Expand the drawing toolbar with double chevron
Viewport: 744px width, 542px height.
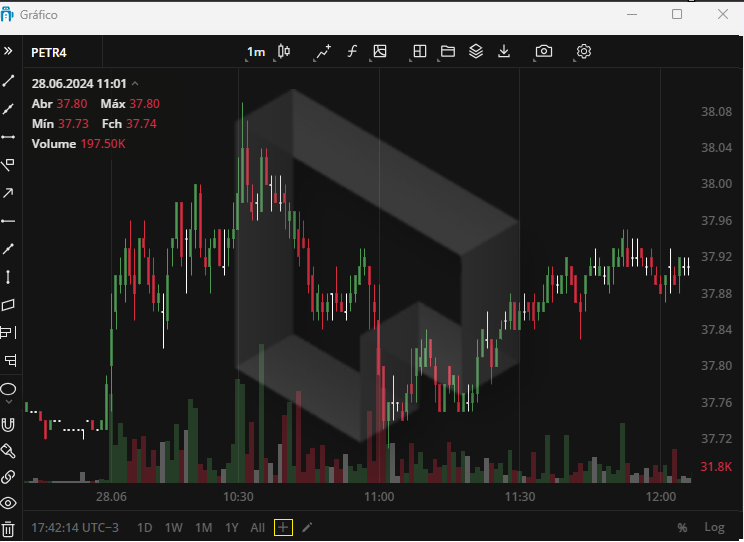coord(8,51)
